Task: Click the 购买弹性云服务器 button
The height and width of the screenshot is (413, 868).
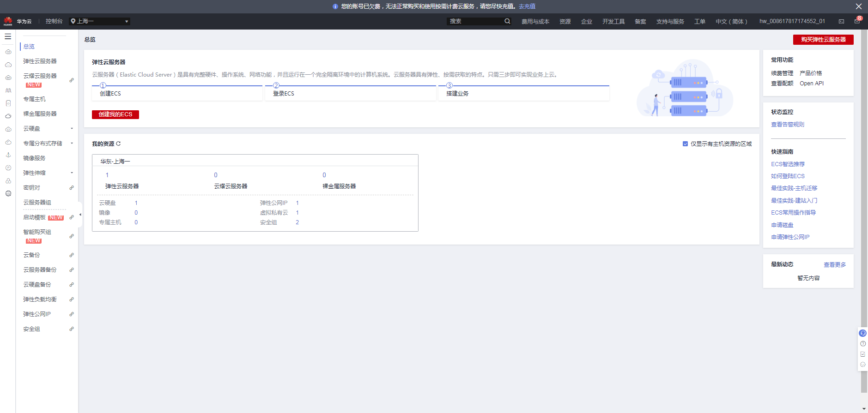Action: tap(823, 40)
